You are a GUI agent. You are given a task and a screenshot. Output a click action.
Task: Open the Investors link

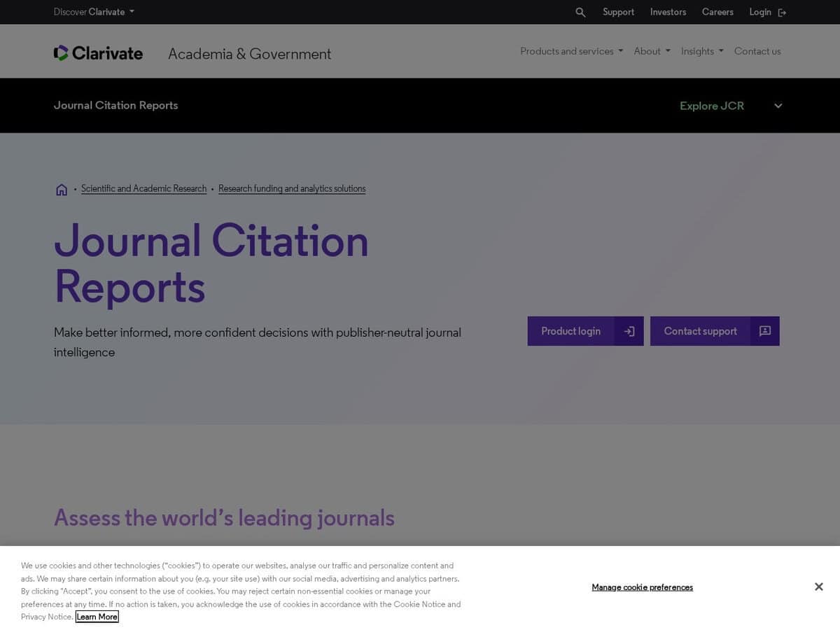[x=668, y=12]
